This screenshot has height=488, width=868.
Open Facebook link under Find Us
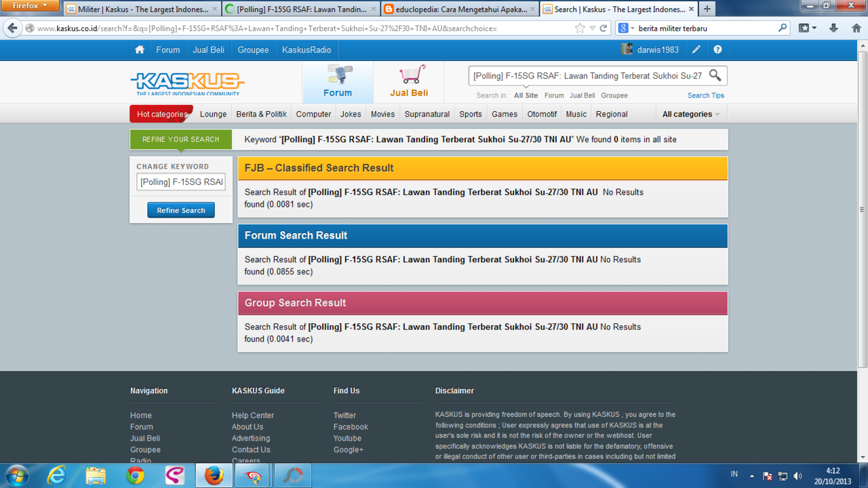(x=351, y=427)
